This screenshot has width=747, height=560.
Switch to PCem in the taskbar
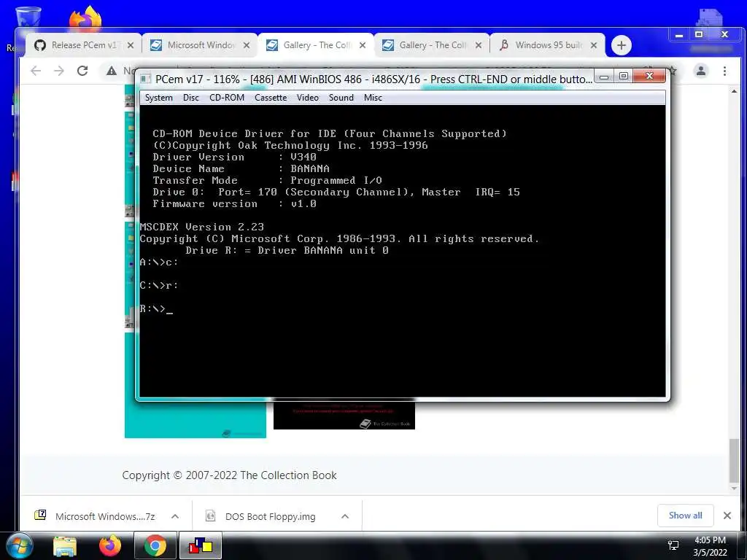click(201, 545)
